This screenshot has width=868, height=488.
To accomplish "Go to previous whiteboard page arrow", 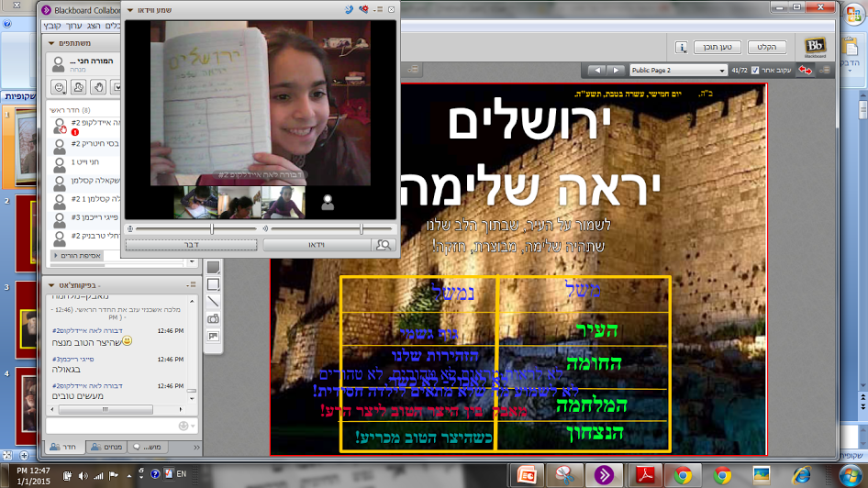I will pyautogui.click(x=597, y=71).
